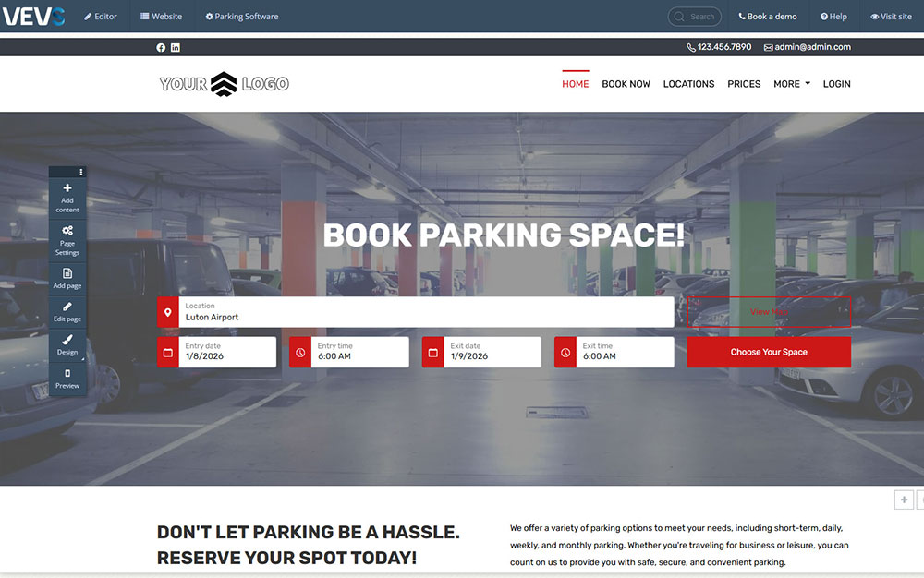Go to the BOOK NOW page tab
Image resolution: width=924 pixels, height=578 pixels.
click(626, 84)
